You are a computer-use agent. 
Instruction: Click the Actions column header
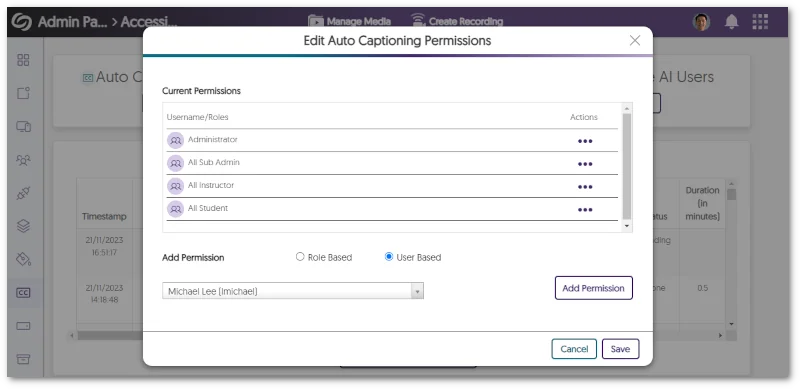point(584,117)
